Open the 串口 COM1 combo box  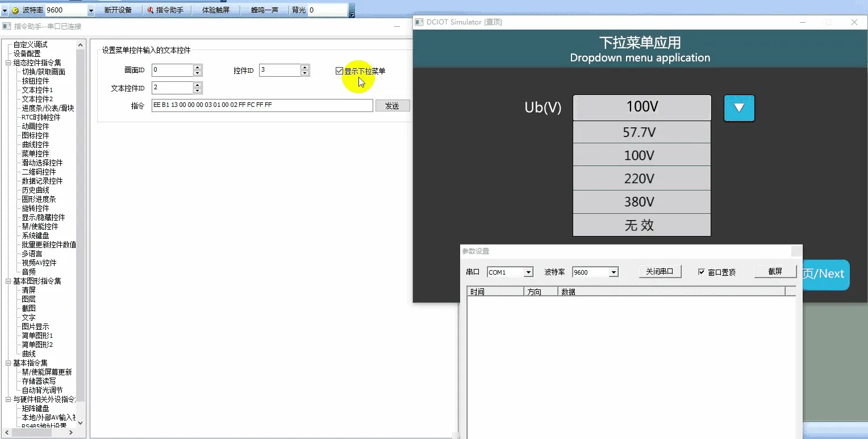pyautogui.click(x=528, y=272)
